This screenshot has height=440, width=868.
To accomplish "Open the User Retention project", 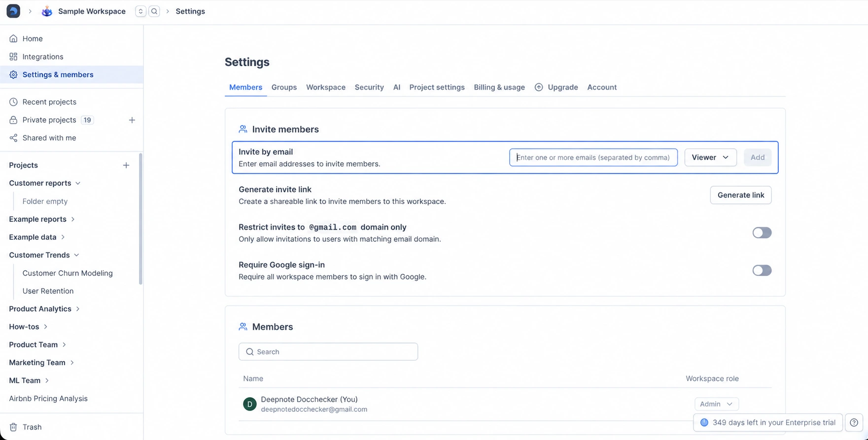I will (x=48, y=291).
